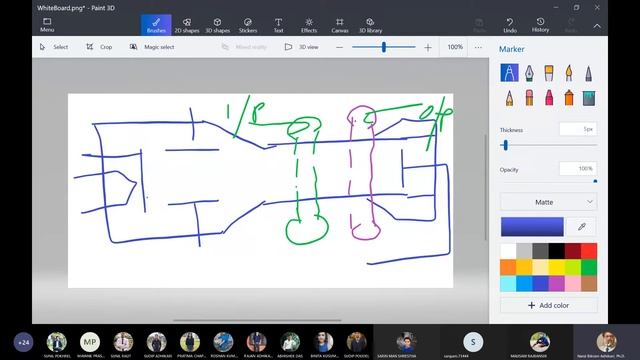
Task: Zoom out with the minus button
Action: [x=339, y=47]
